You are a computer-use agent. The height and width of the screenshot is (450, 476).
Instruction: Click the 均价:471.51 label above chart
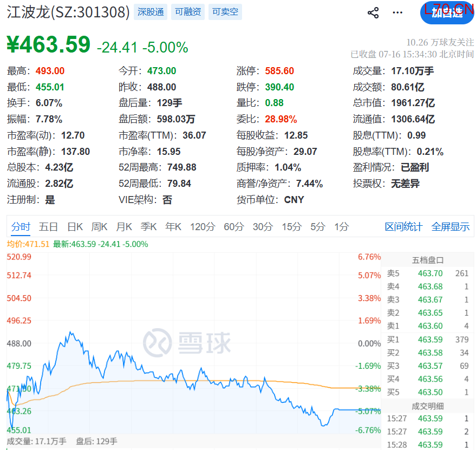pos(28,244)
